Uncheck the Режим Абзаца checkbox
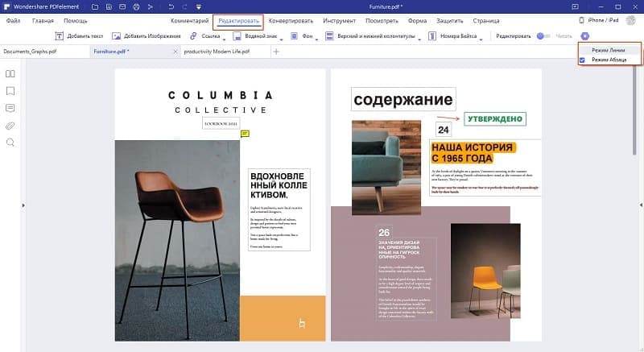 pos(582,60)
